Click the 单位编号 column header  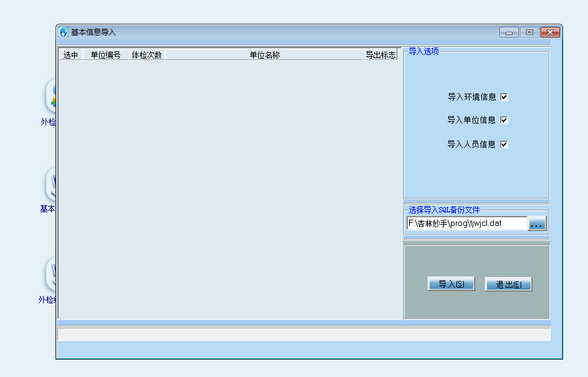coord(105,55)
